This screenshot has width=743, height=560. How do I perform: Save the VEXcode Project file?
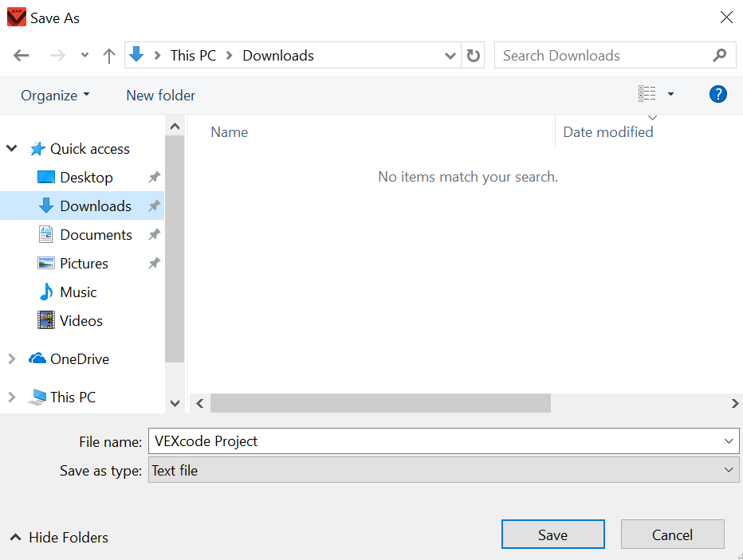click(552, 534)
